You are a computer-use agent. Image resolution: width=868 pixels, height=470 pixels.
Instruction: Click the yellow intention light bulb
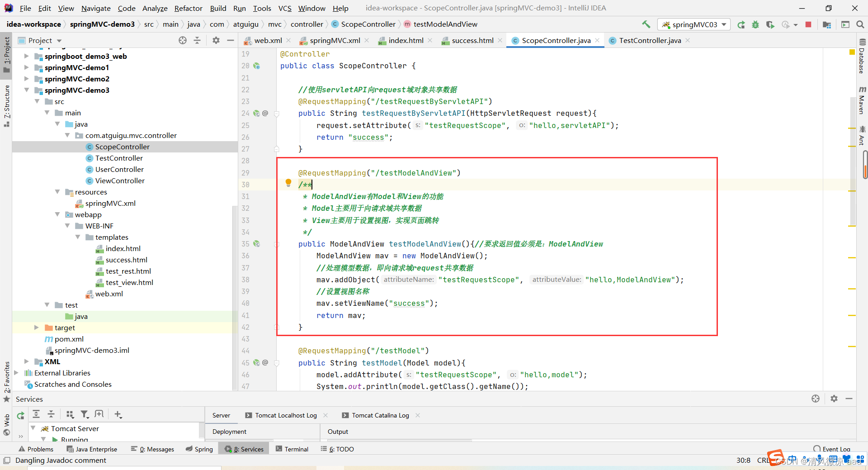(x=288, y=183)
